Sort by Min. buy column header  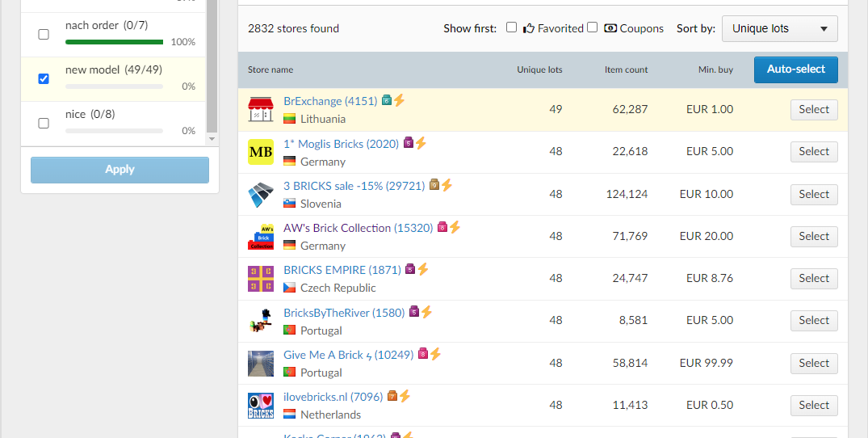point(715,70)
